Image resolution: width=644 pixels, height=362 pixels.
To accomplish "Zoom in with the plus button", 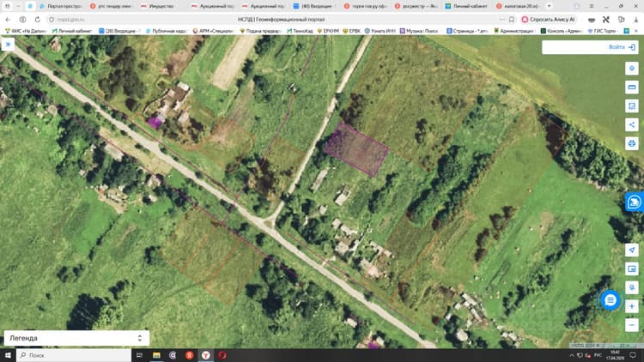I will coord(632,306).
